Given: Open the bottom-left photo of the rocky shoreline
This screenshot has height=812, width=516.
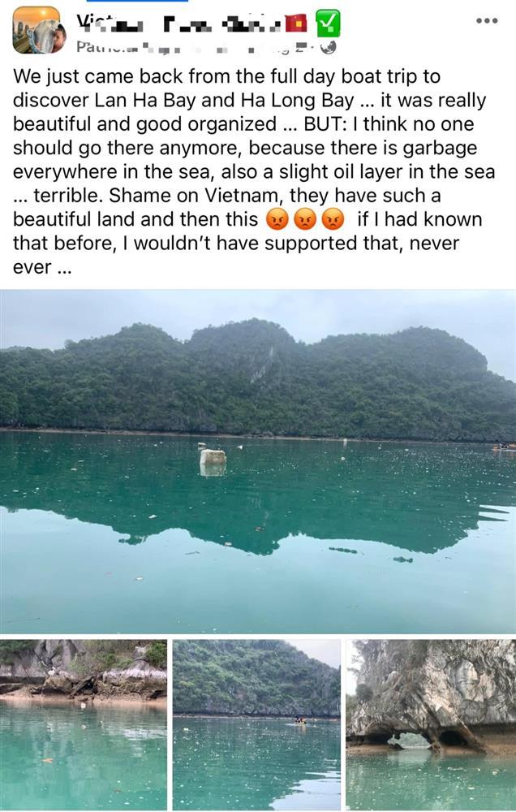Looking at the screenshot, I should click(84, 724).
